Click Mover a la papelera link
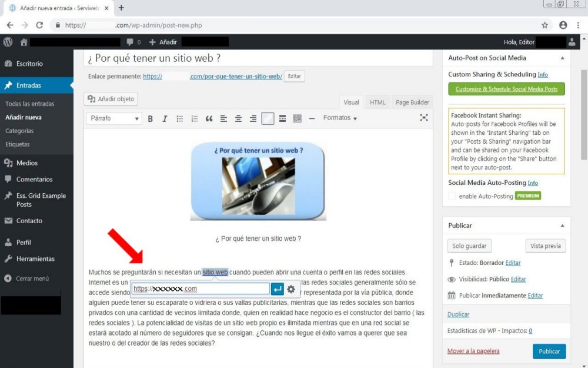This screenshot has height=368, width=588. tap(473, 351)
